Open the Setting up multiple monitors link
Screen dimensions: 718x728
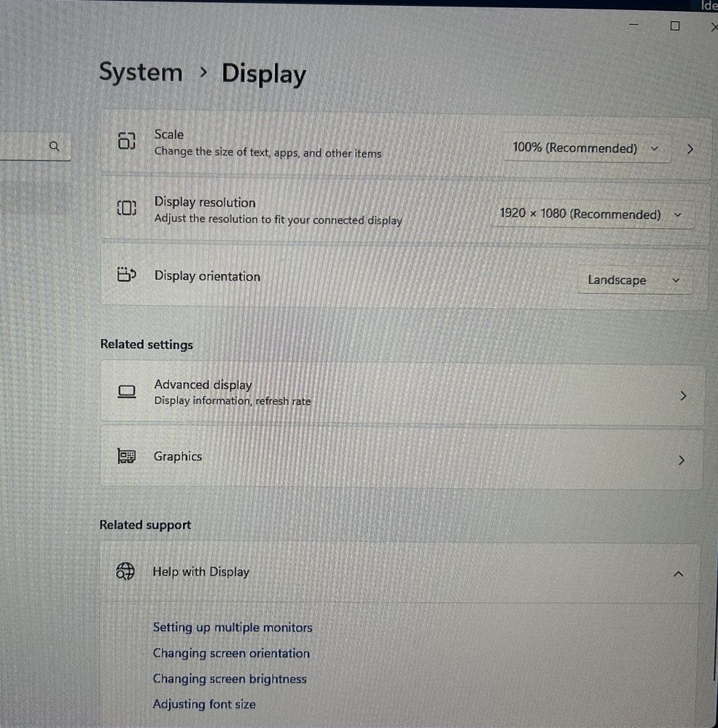[x=232, y=627]
